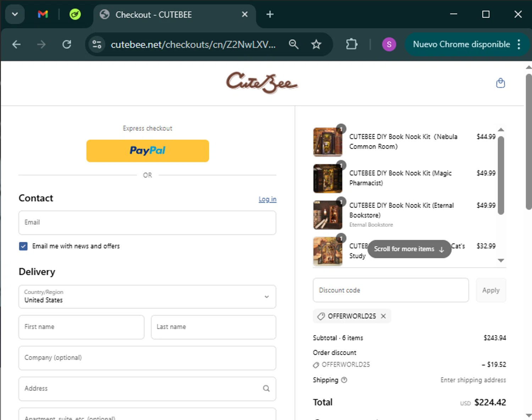Screen dimensions: 532x420
Task: View site information icon in address bar
Action: pyautogui.click(x=97, y=44)
